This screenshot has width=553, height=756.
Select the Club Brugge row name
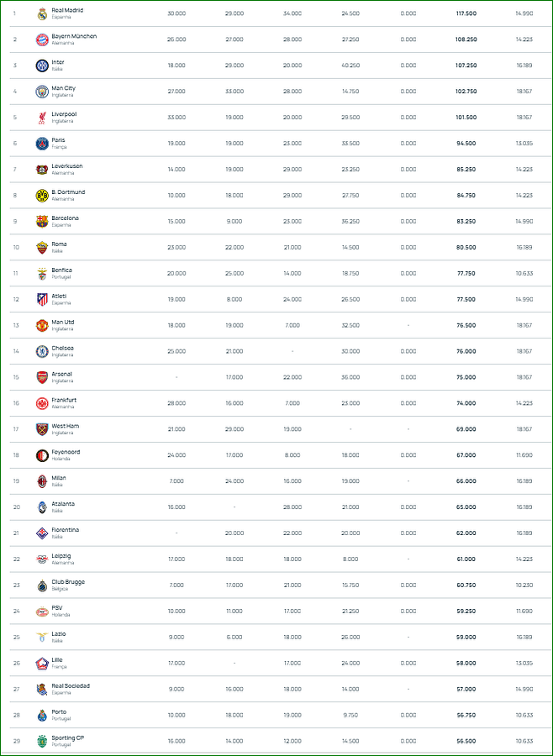68,582
